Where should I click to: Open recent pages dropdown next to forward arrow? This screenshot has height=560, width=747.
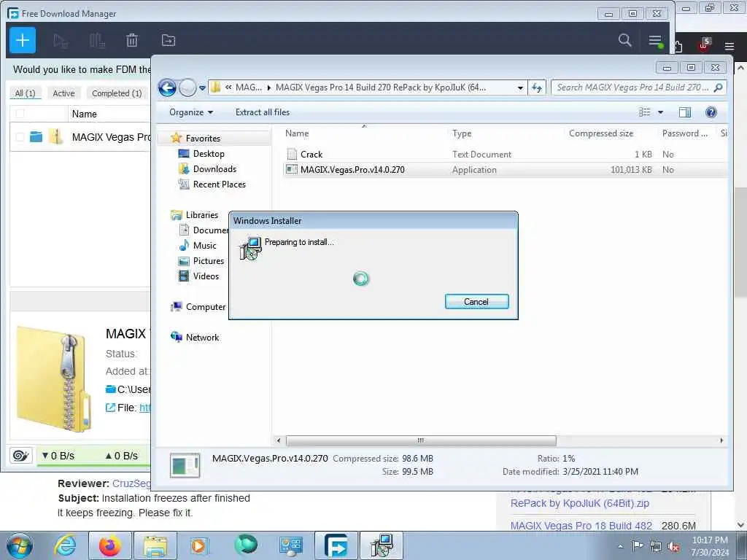203,87
